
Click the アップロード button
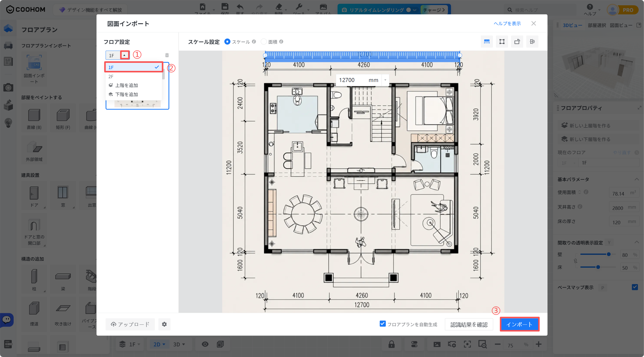click(x=130, y=324)
